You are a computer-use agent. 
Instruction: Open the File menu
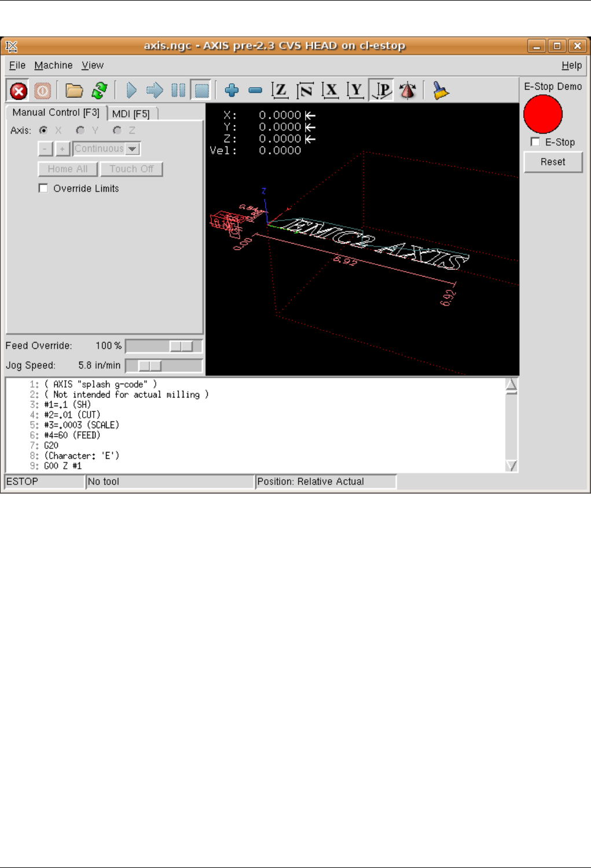click(x=17, y=65)
